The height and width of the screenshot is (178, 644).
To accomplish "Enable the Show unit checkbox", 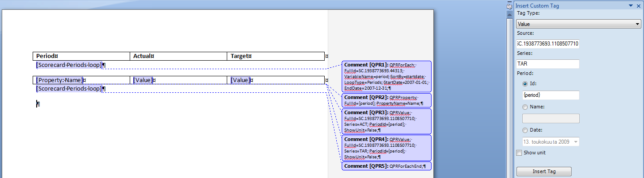I will [519, 153].
